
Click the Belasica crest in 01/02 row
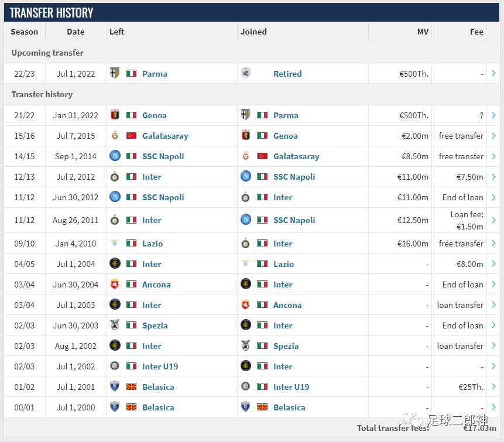pyautogui.click(x=115, y=387)
